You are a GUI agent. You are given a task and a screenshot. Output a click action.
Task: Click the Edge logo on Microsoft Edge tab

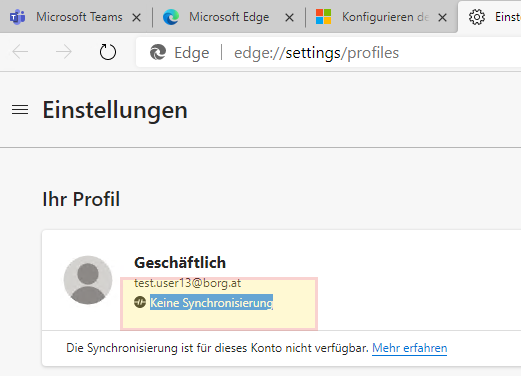tap(171, 17)
